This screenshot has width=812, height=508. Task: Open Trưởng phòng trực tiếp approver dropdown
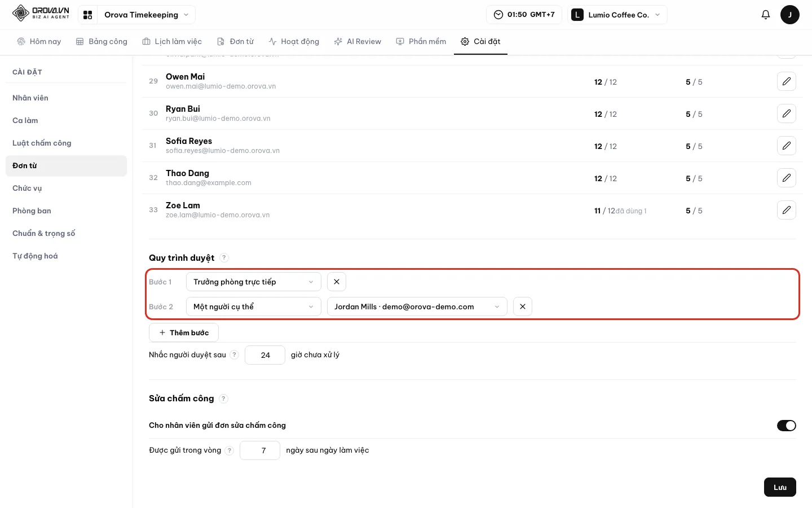point(253,282)
